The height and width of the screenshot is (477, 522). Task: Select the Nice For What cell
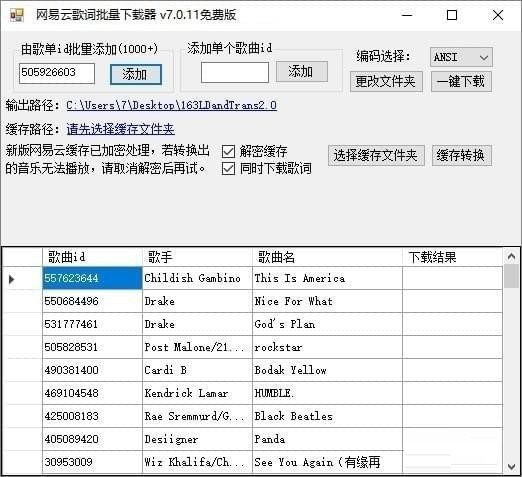(327, 301)
